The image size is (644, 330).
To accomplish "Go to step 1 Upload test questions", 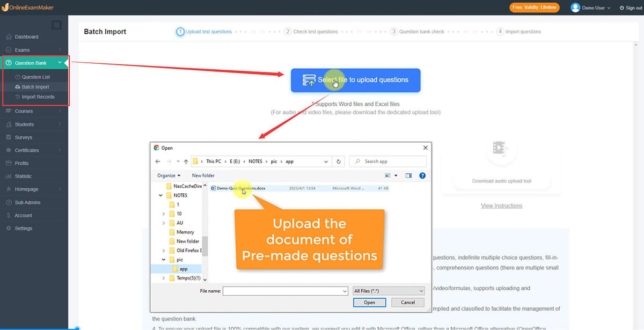I will pyautogui.click(x=204, y=32).
